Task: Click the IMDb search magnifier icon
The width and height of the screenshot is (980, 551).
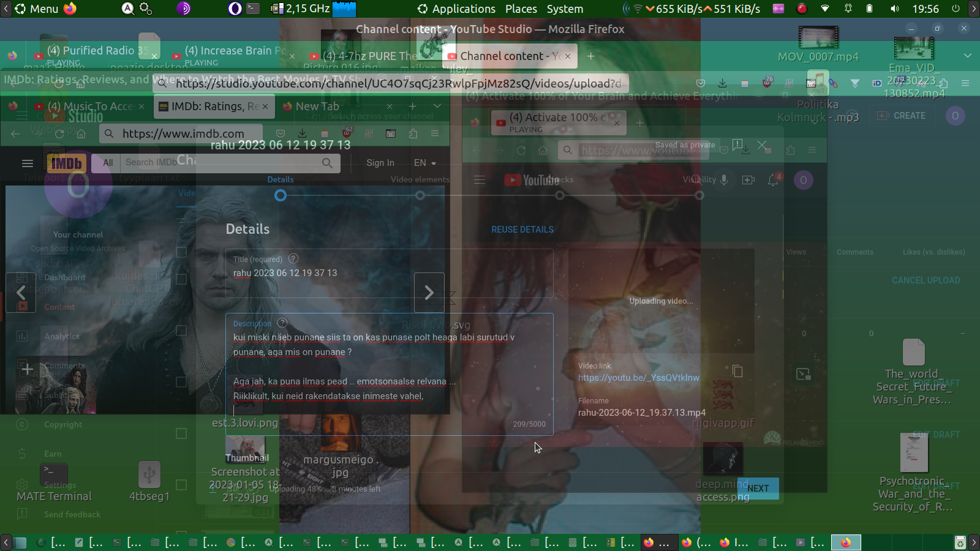Action: pyautogui.click(x=327, y=163)
